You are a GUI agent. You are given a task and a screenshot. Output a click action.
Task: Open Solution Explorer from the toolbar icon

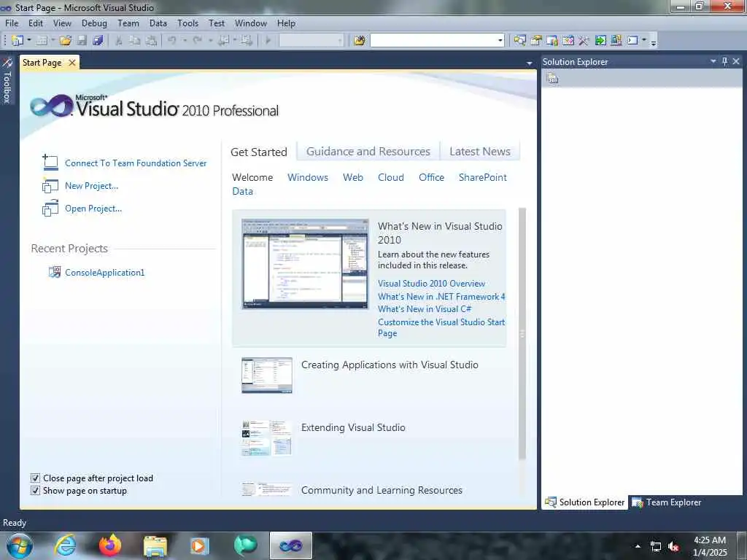point(519,41)
